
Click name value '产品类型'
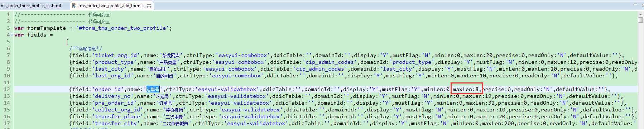click(168, 62)
